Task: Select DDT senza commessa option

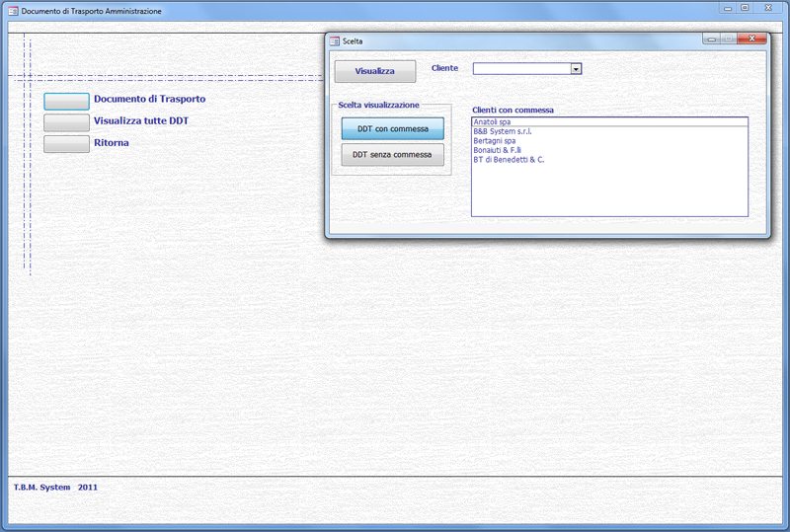Action: click(x=392, y=155)
